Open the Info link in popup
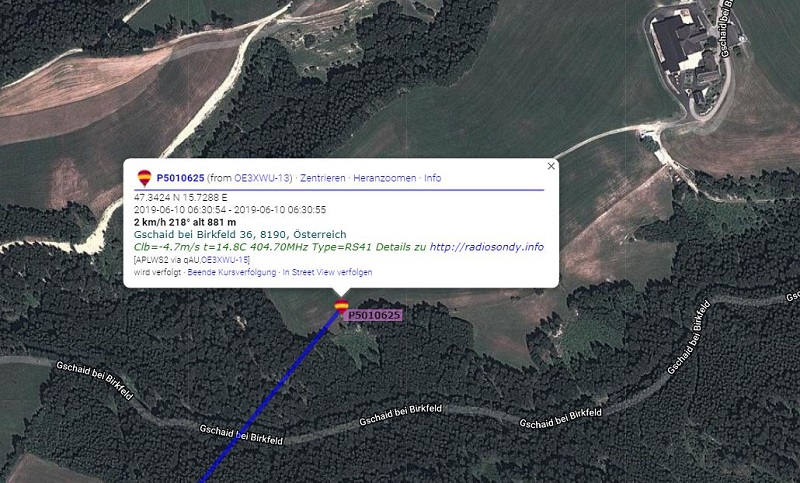The height and width of the screenshot is (483, 800). point(433,178)
